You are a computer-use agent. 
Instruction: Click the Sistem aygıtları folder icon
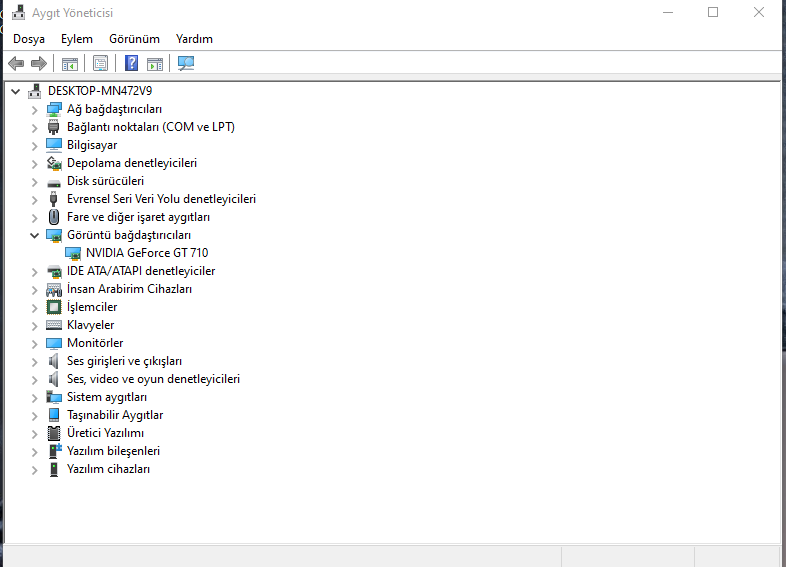pyautogui.click(x=54, y=397)
